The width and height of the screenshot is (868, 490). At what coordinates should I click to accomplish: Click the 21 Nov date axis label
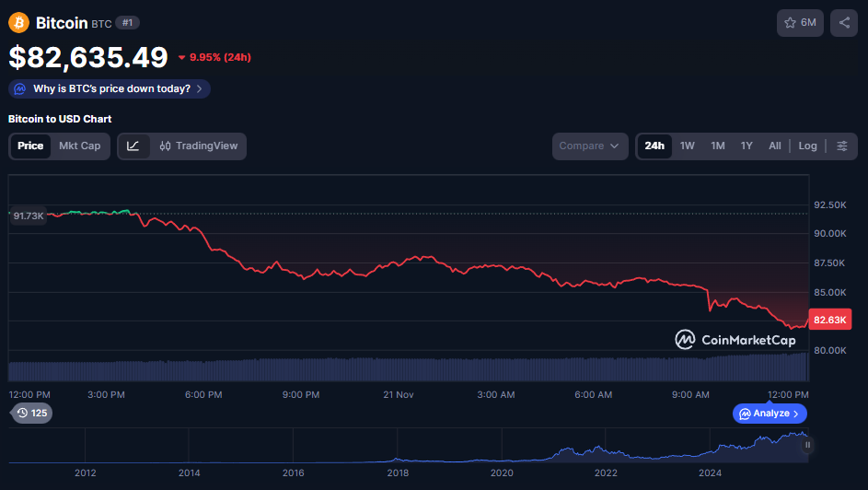(398, 395)
